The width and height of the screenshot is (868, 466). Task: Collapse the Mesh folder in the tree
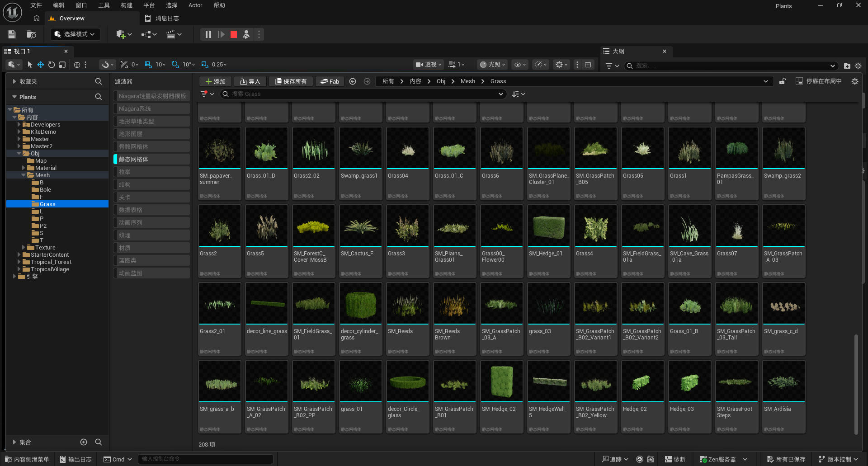pos(24,175)
